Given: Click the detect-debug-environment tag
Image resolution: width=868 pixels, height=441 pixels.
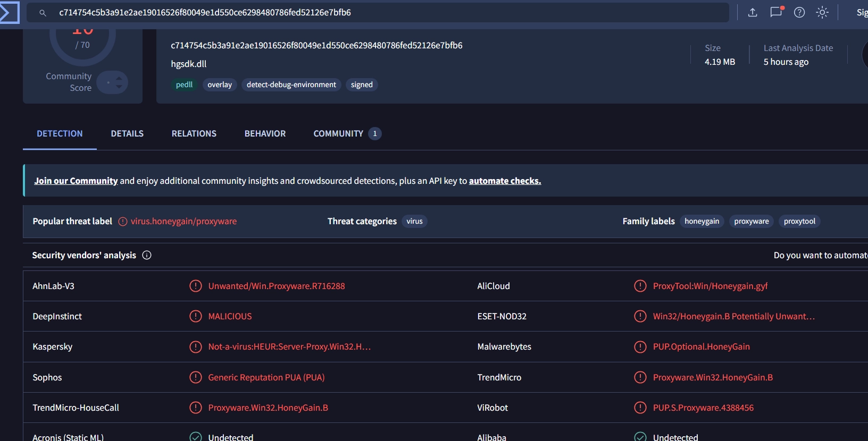Looking at the screenshot, I should [291, 84].
